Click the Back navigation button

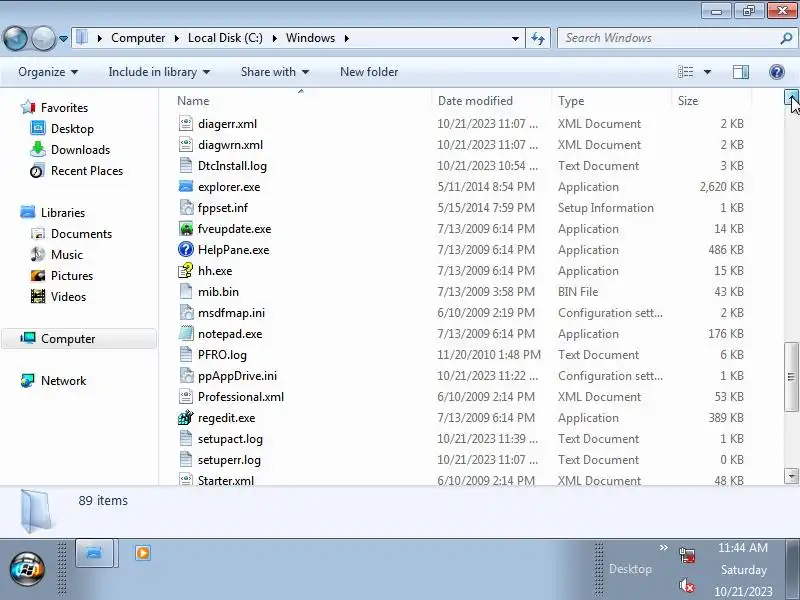pos(15,38)
